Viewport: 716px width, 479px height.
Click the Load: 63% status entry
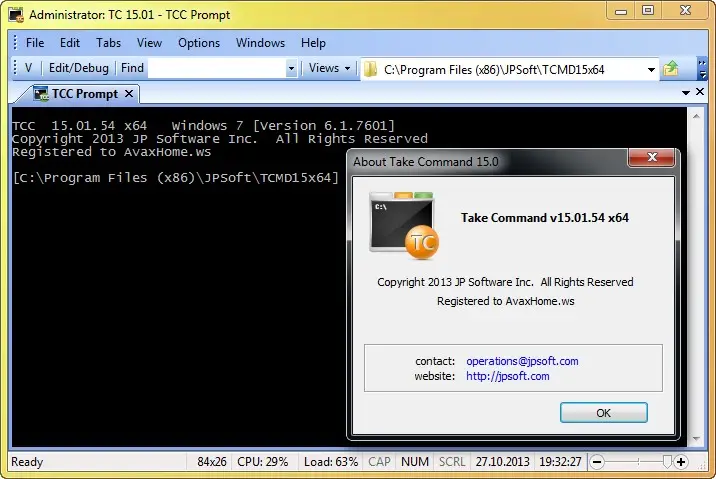point(331,462)
